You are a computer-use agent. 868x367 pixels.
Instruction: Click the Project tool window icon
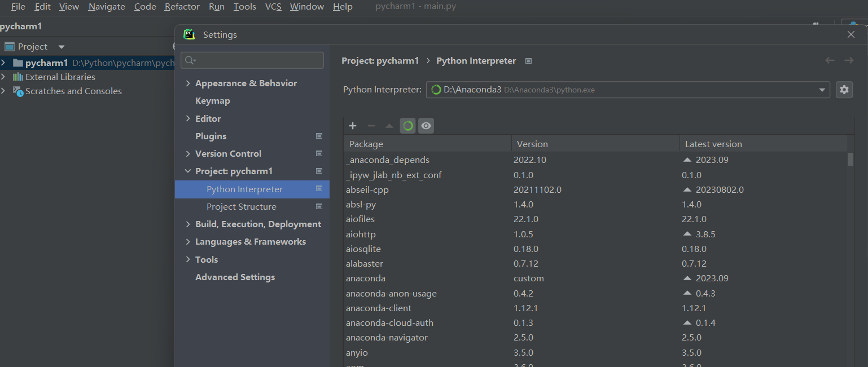tap(9, 47)
